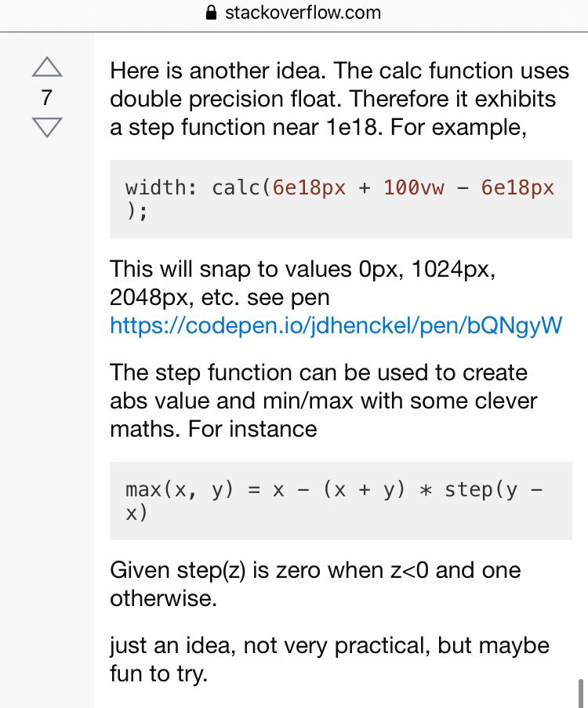Screen dimensions: 588x708
Task: Click the width: calc code block
Action: [x=341, y=198]
